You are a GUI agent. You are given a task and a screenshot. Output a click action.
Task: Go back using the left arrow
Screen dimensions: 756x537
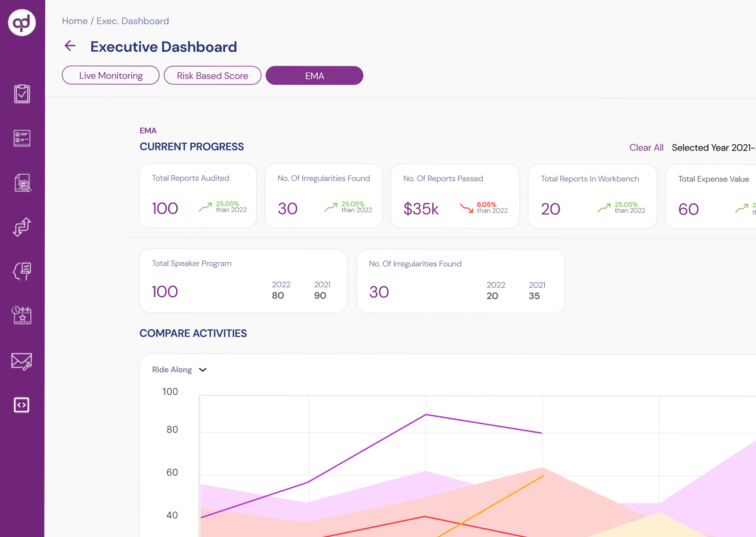70,46
